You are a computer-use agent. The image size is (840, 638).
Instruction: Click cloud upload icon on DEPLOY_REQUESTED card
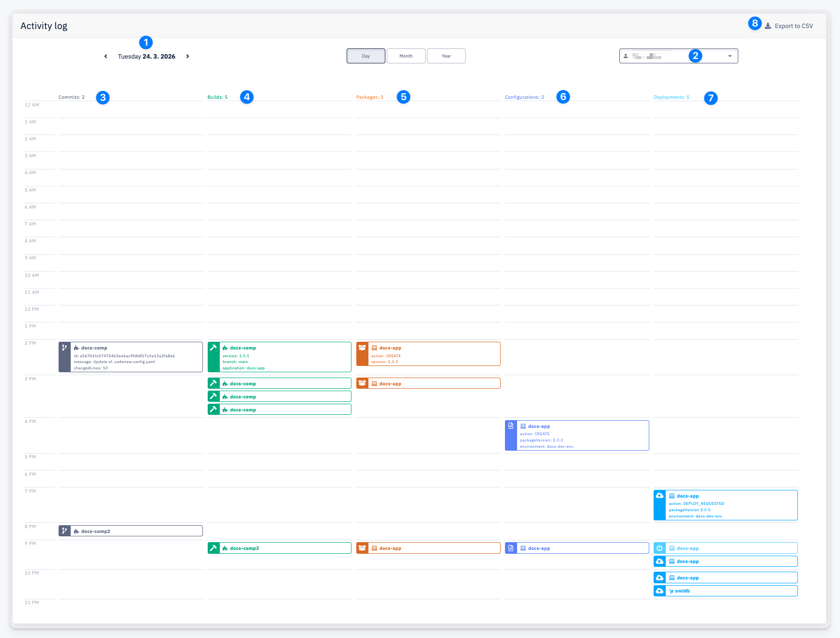click(659, 496)
